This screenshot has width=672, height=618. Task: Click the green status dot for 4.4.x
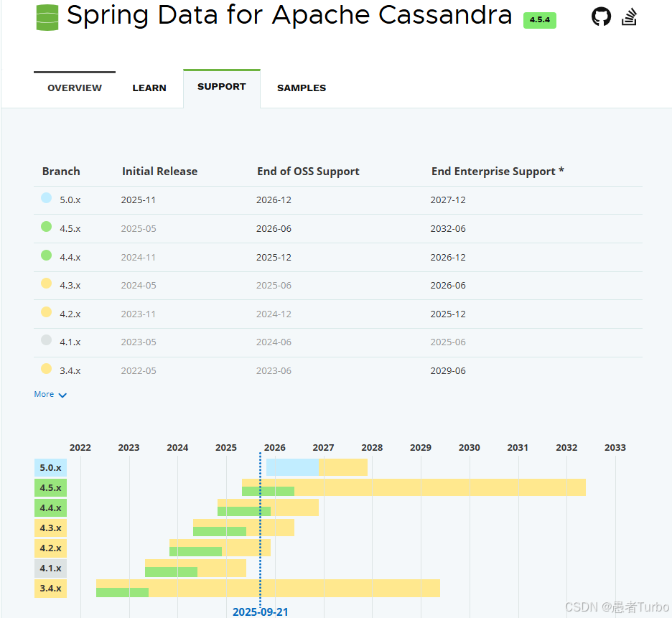coord(46,256)
